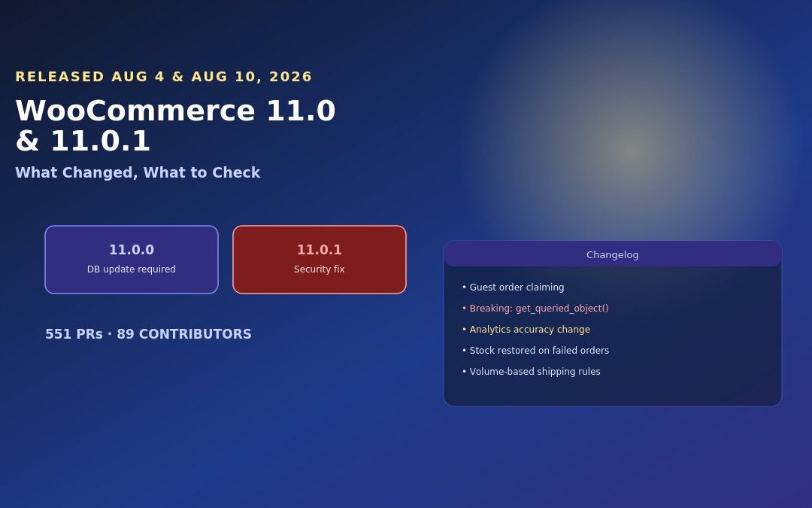Click 'Guest order claiming' changelog entry
The image size is (812, 508).
click(514, 287)
